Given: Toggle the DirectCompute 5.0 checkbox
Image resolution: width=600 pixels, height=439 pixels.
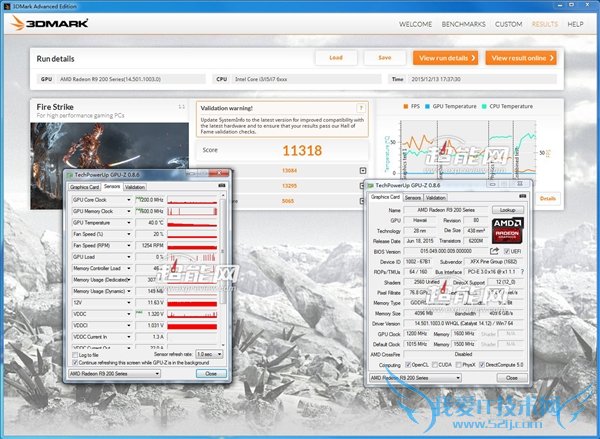Looking at the screenshot, I should [482, 365].
